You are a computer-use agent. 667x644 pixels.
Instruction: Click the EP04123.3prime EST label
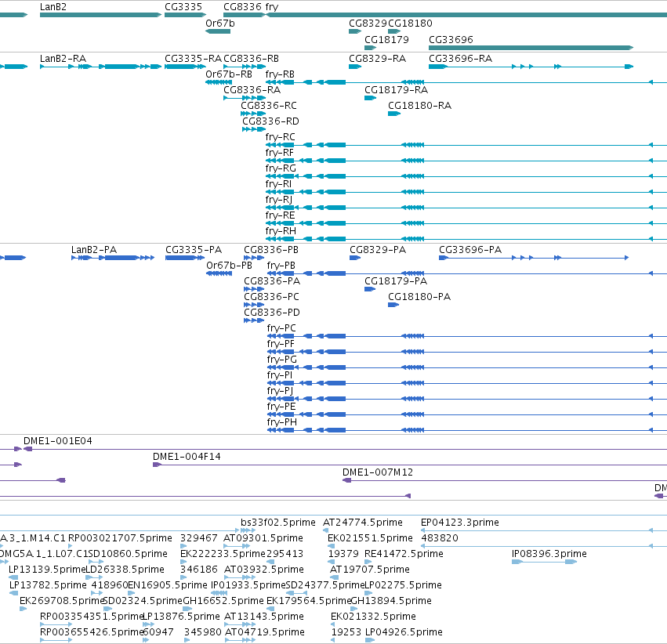[460, 523]
